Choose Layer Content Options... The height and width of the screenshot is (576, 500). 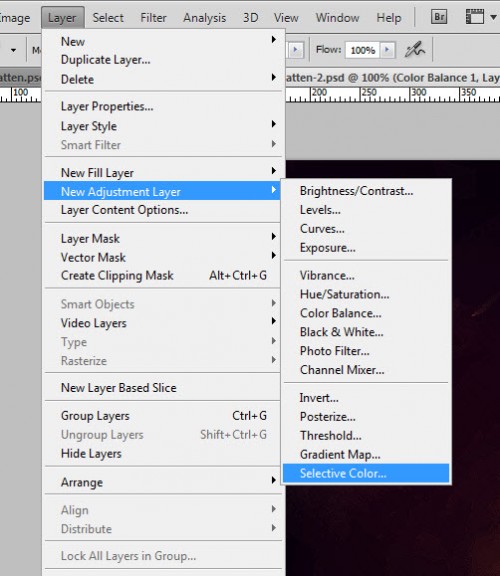tap(162, 210)
